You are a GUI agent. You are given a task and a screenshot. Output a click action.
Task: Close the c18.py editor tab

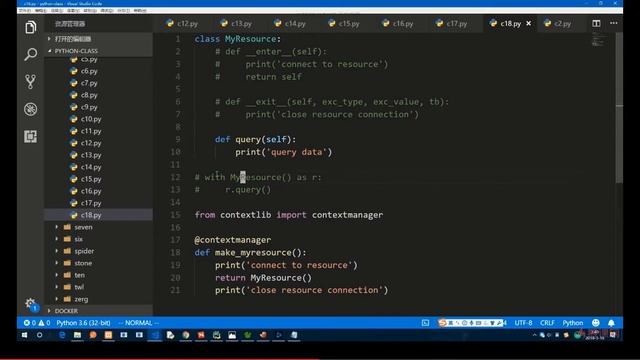(529, 23)
